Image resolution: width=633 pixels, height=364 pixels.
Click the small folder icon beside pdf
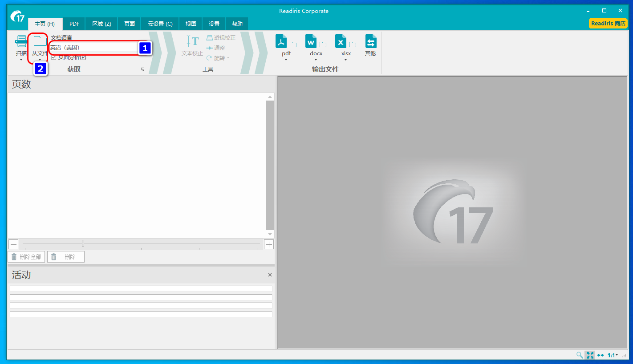[293, 44]
